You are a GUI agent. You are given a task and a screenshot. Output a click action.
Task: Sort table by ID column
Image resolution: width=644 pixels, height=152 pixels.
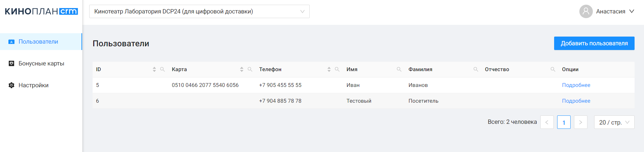(x=154, y=69)
